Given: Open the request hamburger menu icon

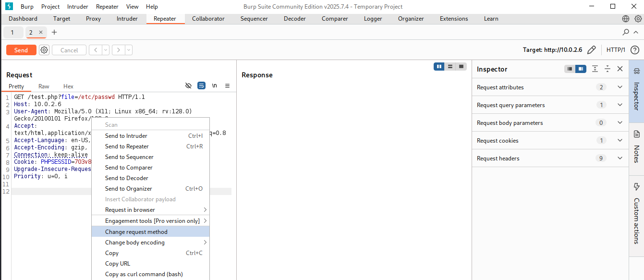Looking at the screenshot, I should (x=227, y=86).
